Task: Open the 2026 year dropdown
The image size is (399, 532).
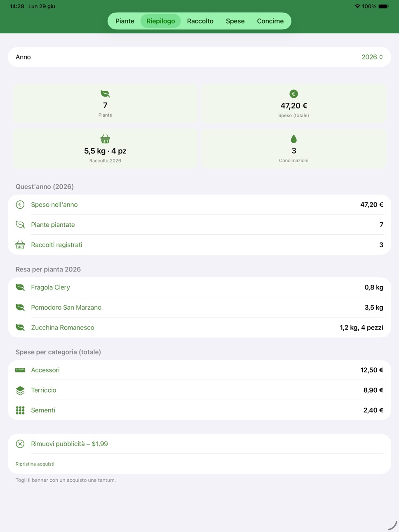Action: (372, 57)
